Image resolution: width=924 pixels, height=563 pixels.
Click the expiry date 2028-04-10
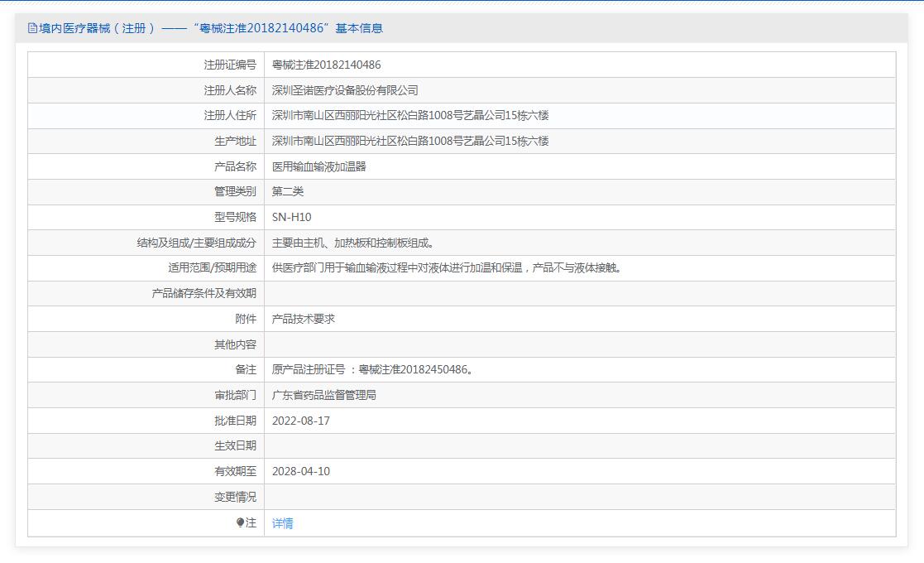[301, 471]
